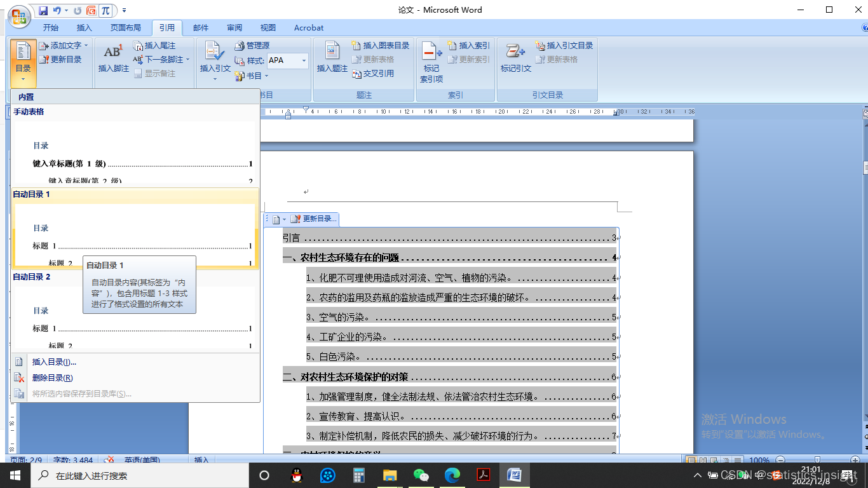Open the undo history dropdown arrow
This screenshot has width=868, height=488.
(67, 10)
